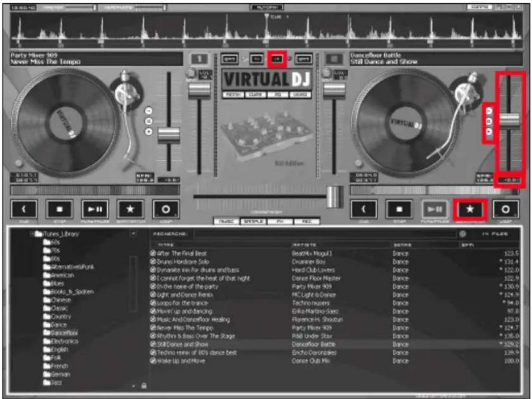This screenshot has width=532, height=399.
Task: Activate the loop circle button on left deck
Action: pyautogui.click(x=166, y=209)
